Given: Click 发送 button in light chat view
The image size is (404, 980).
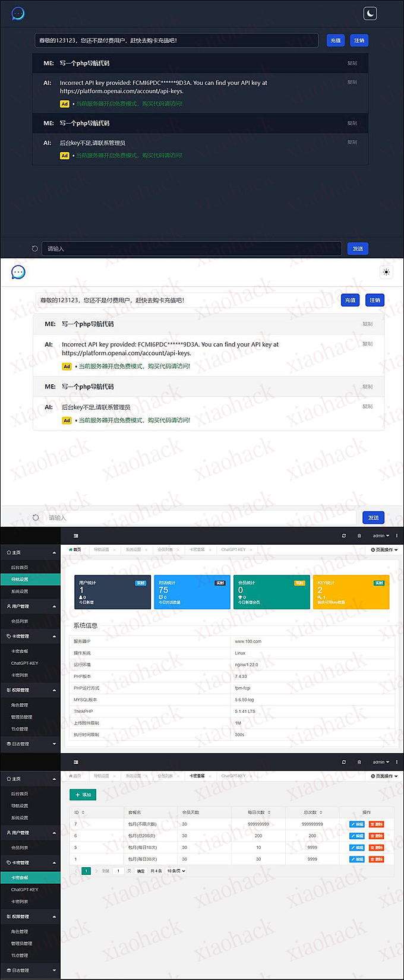Looking at the screenshot, I should click(x=373, y=518).
